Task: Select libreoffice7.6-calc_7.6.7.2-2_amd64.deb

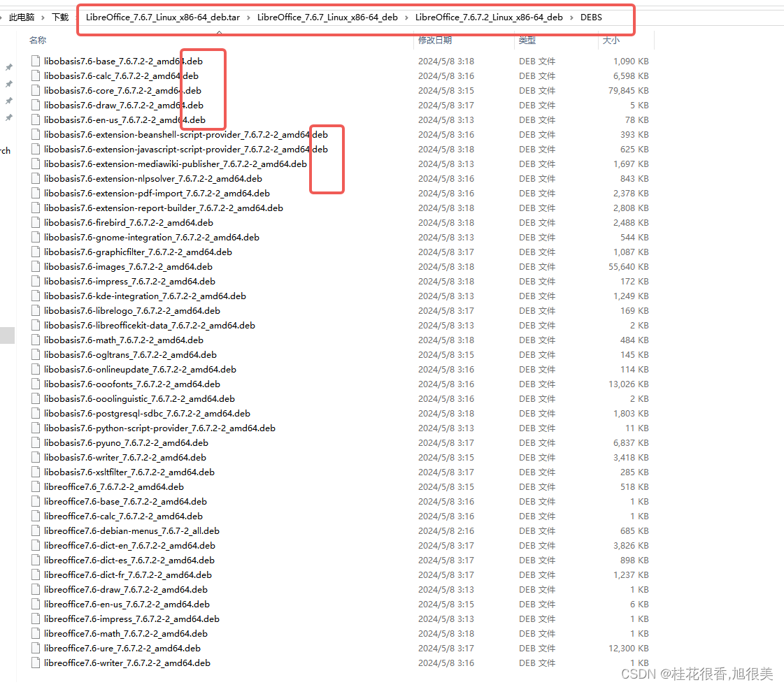Action: point(124,516)
